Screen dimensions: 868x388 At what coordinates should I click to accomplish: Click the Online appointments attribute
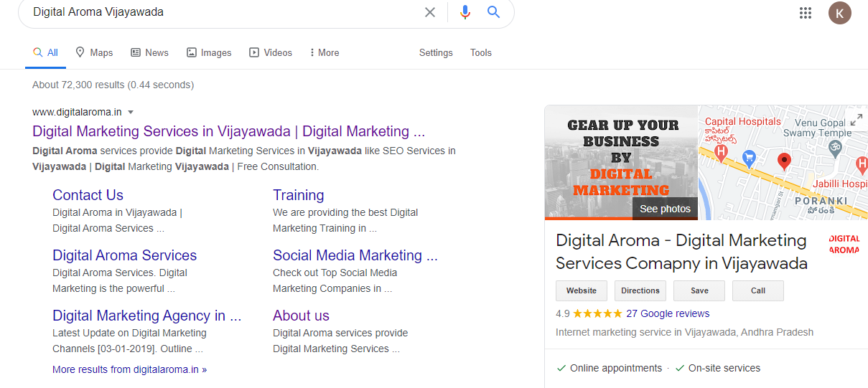pos(610,368)
